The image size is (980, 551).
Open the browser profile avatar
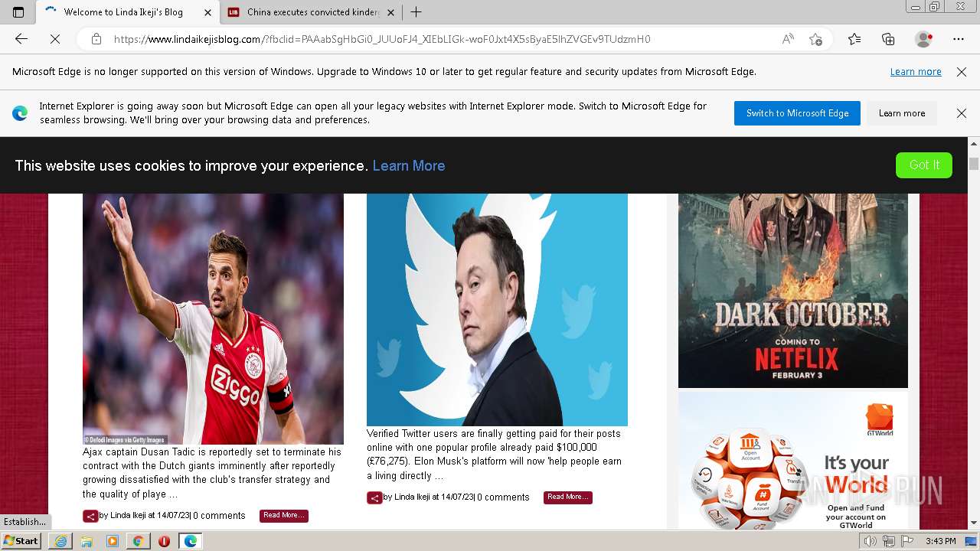point(924,39)
